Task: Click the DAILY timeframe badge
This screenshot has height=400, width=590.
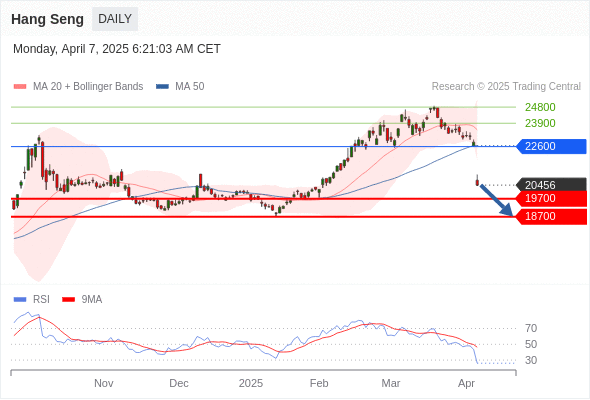Action: coord(115,19)
